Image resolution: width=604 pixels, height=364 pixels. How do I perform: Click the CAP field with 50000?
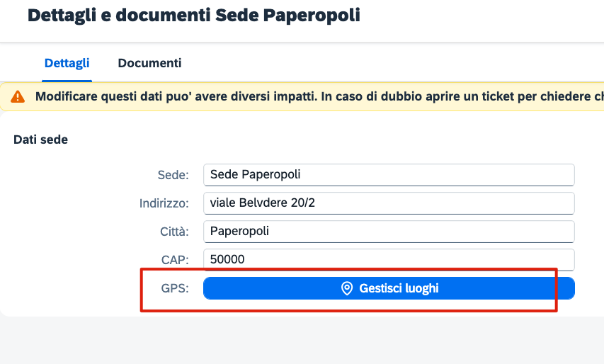tap(389, 260)
